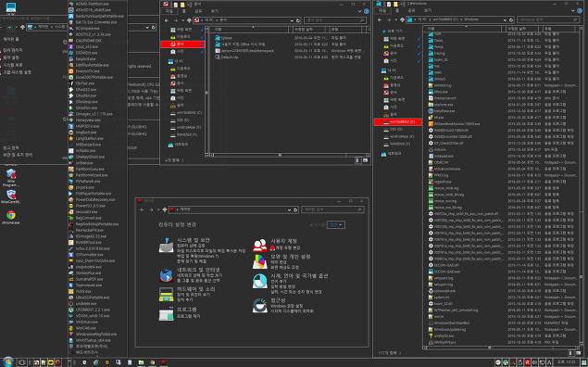Open the Appearance and Personalization color-fan icon
The width and height of the screenshot is (588, 367).
click(260, 261)
